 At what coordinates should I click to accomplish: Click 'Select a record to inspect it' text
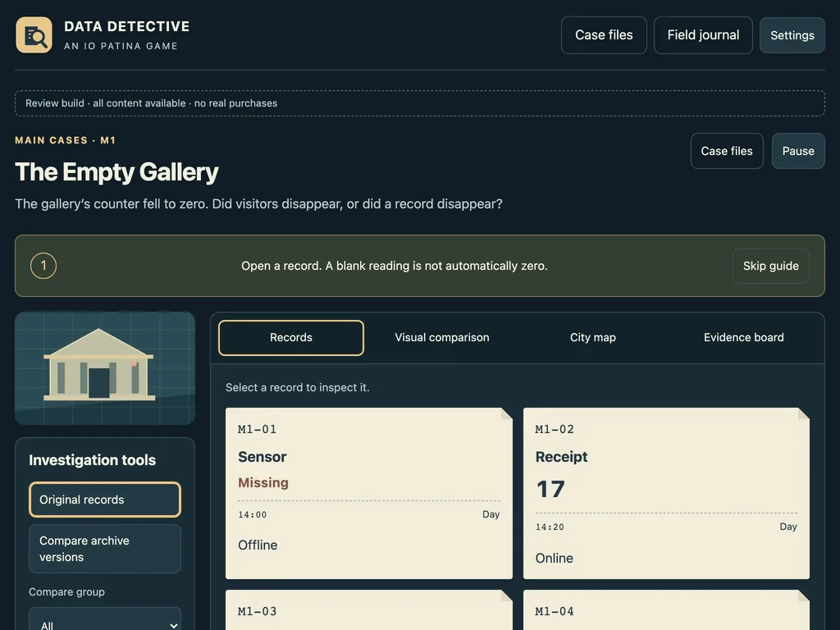click(297, 387)
